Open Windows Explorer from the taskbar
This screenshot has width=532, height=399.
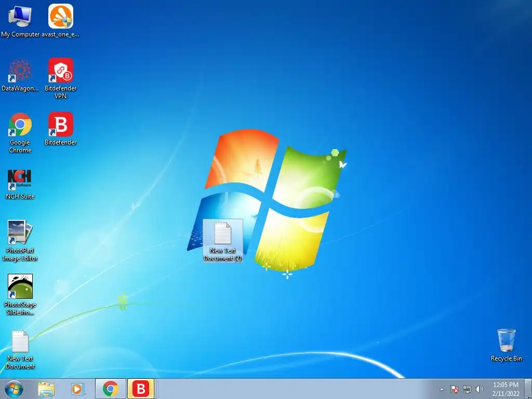click(x=46, y=389)
